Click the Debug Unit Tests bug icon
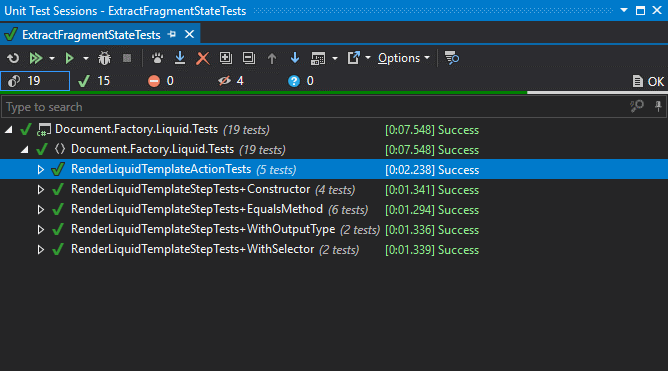 (x=104, y=58)
